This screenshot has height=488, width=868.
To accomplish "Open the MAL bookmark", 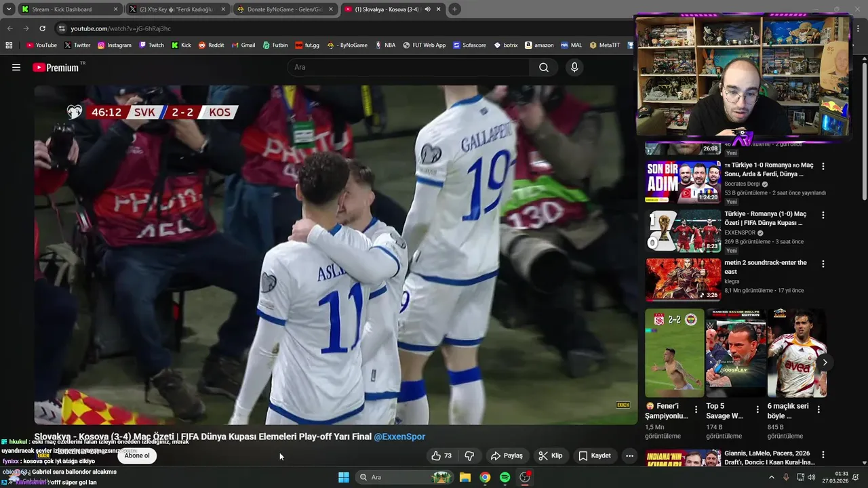I will pos(571,45).
